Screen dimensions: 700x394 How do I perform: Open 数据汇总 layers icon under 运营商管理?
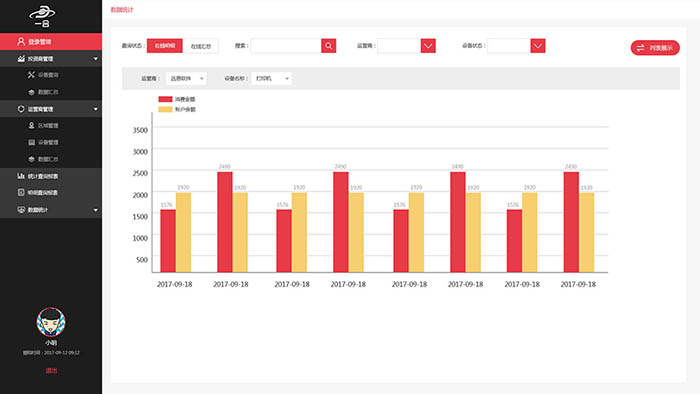pyautogui.click(x=31, y=159)
